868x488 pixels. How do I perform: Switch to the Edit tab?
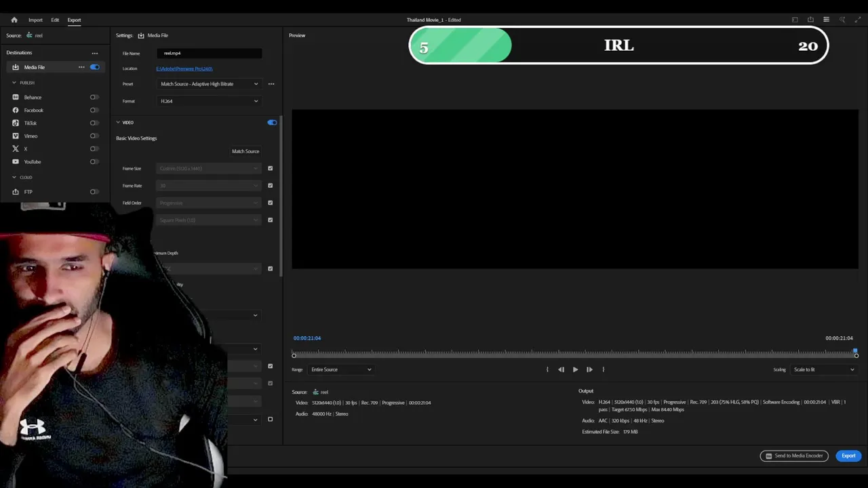[55, 20]
